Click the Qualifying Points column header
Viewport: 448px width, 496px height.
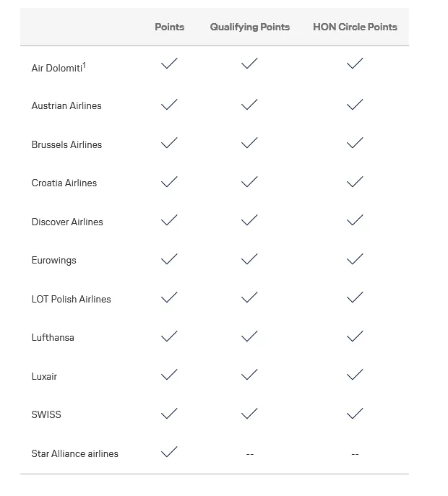[x=249, y=27]
